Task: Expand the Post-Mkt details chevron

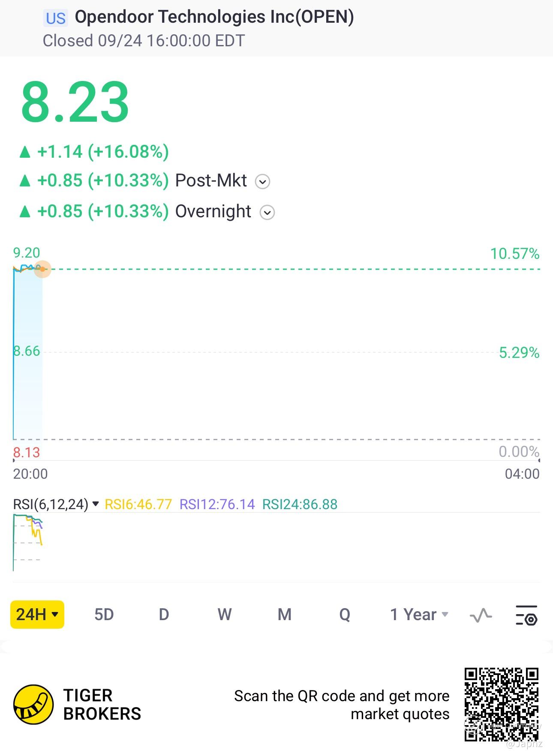Action: [x=262, y=182]
